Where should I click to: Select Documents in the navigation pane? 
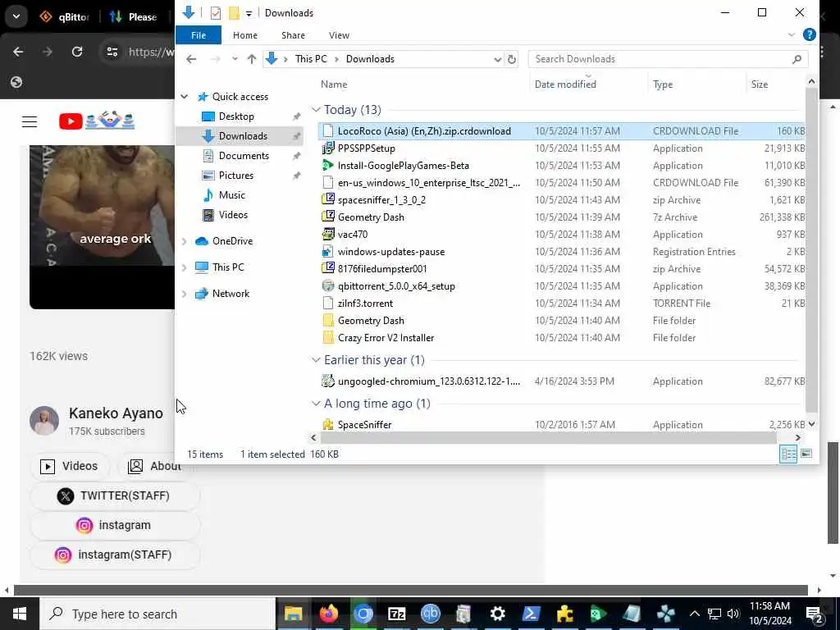point(243,156)
